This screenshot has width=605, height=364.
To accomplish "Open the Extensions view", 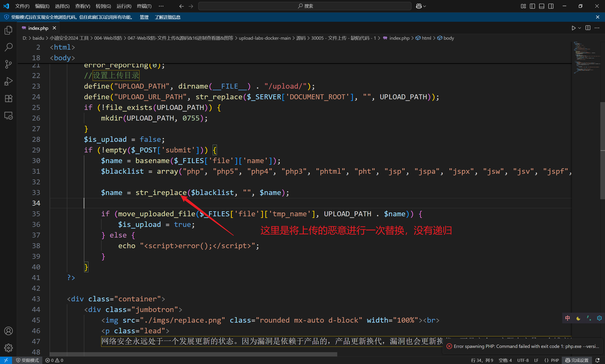I will pyautogui.click(x=8, y=98).
